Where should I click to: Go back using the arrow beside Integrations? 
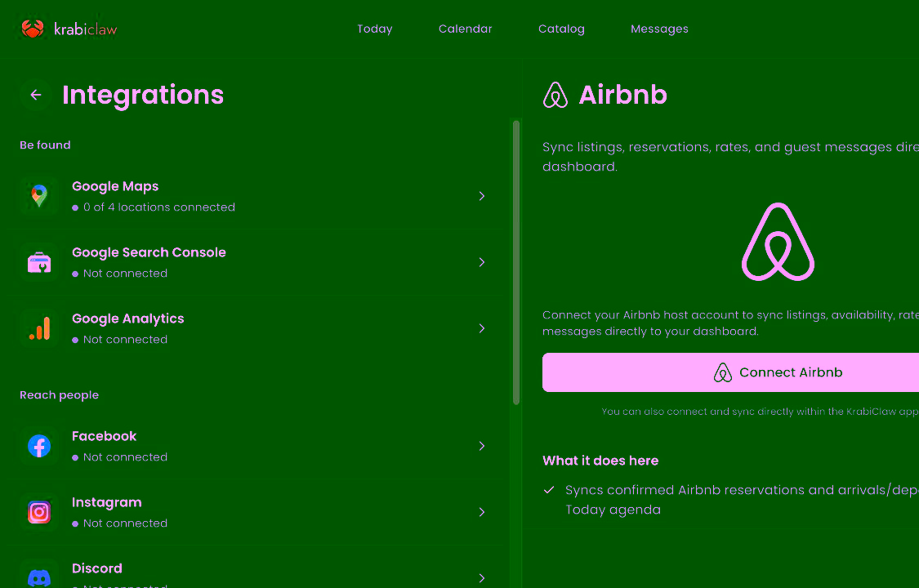36,95
